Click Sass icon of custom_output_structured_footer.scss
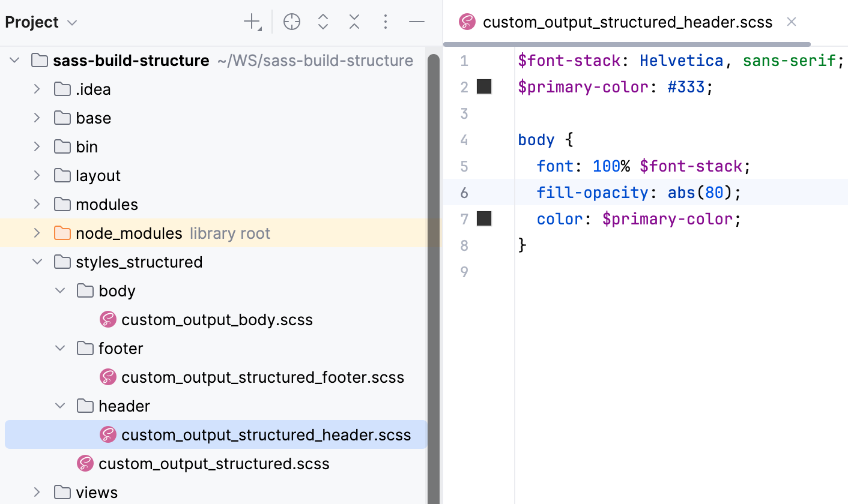 click(108, 377)
